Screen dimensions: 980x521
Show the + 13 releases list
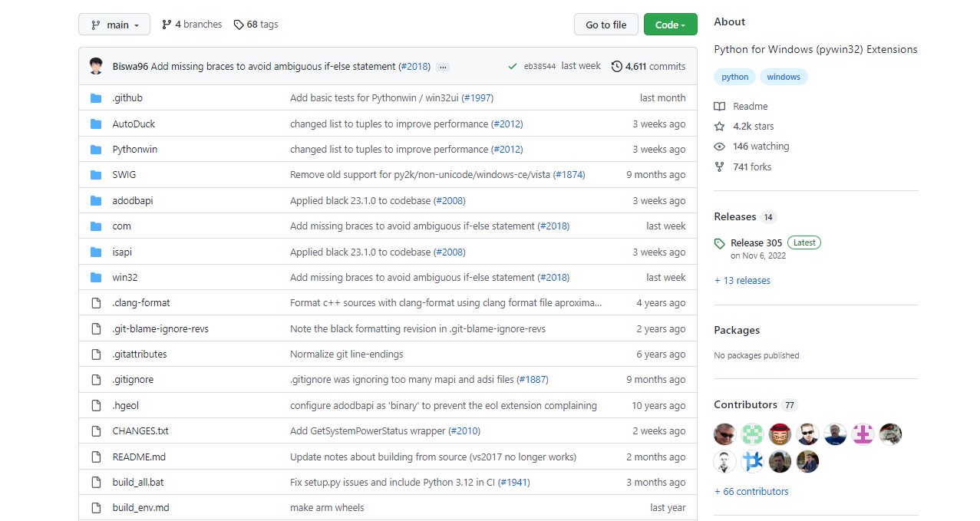coord(741,281)
